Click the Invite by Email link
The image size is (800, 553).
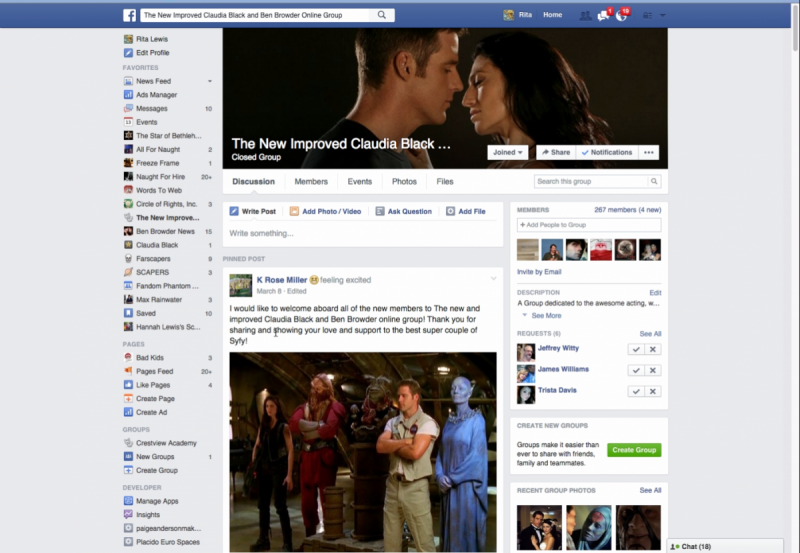point(539,272)
